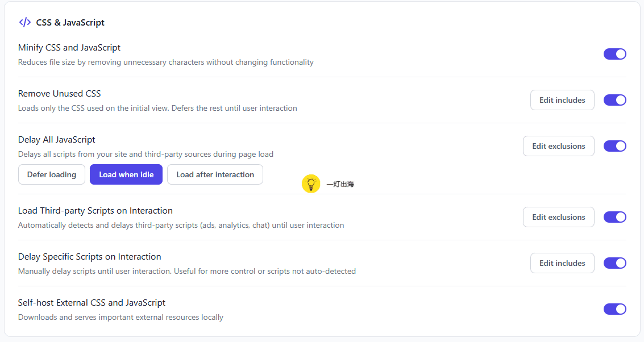The width and height of the screenshot is (644, 342).
Task: Choose the Load when idle option
Action: pos(126,174)
